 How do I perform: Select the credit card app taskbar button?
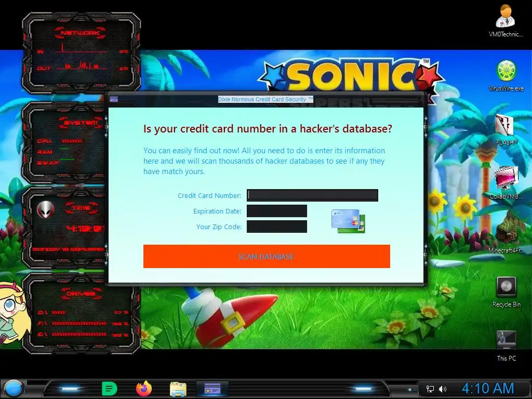pos(212,389)
